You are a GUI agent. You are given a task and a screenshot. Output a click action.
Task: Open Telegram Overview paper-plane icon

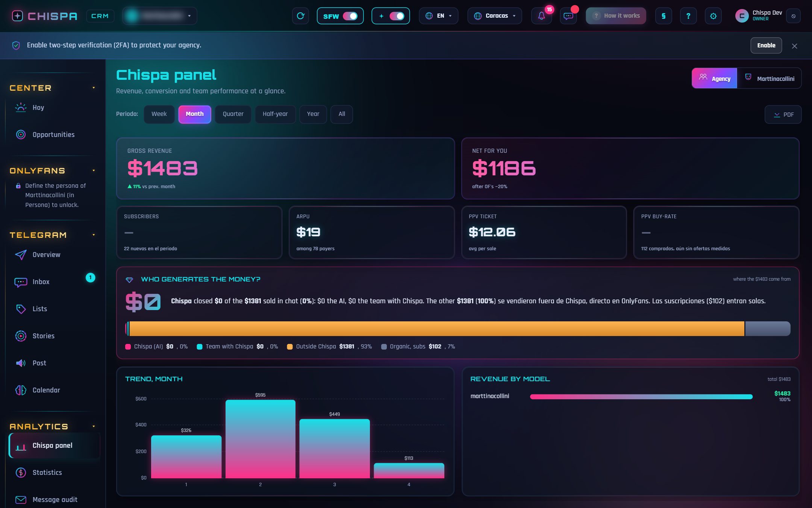pos(21,255)
